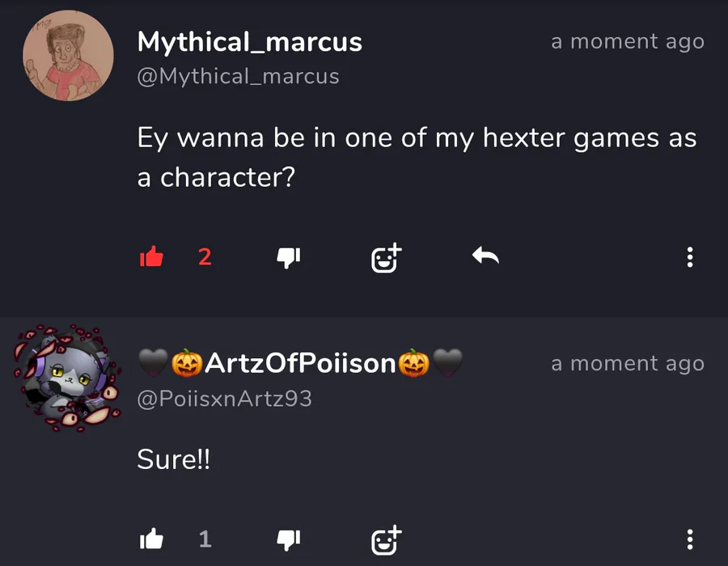Click the timestamp on ArtzOfPoiison's comment

[x=627, y=364]
